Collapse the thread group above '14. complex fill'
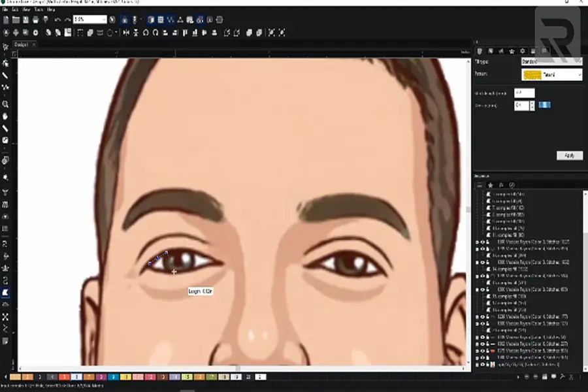This screenshot has height=392, width=588. 478,262
